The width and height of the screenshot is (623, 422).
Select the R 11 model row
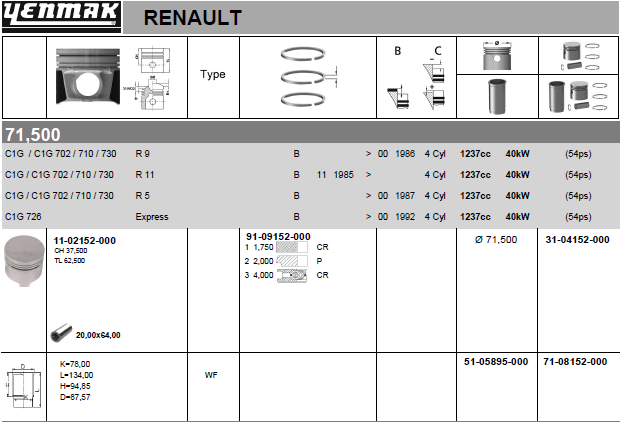point(144,174)
